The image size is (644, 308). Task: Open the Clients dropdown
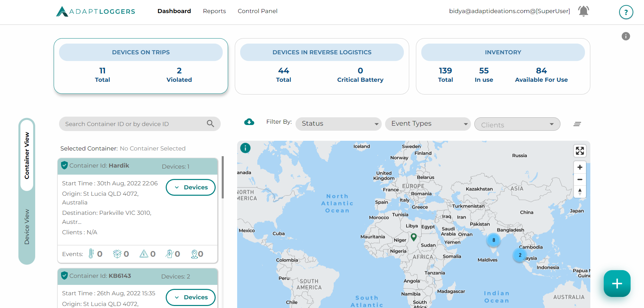pyautogui.click(x=517, y=124)
